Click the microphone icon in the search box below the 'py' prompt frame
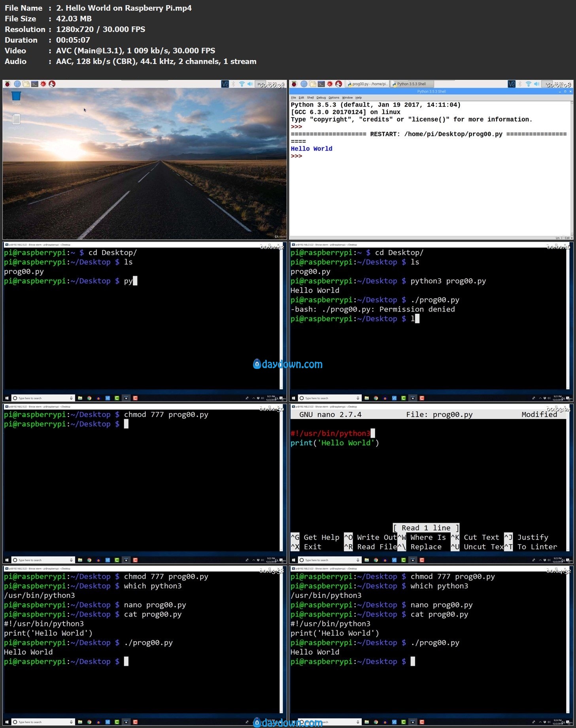Screen dimensions: 576x728 click(x=71, y=398)
